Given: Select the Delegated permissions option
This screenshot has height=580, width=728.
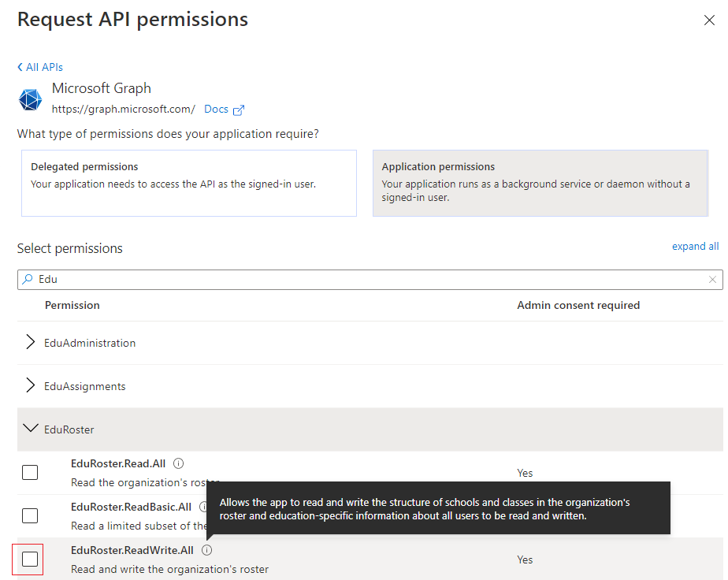Looking at the screenshot, I should (189, 184).
